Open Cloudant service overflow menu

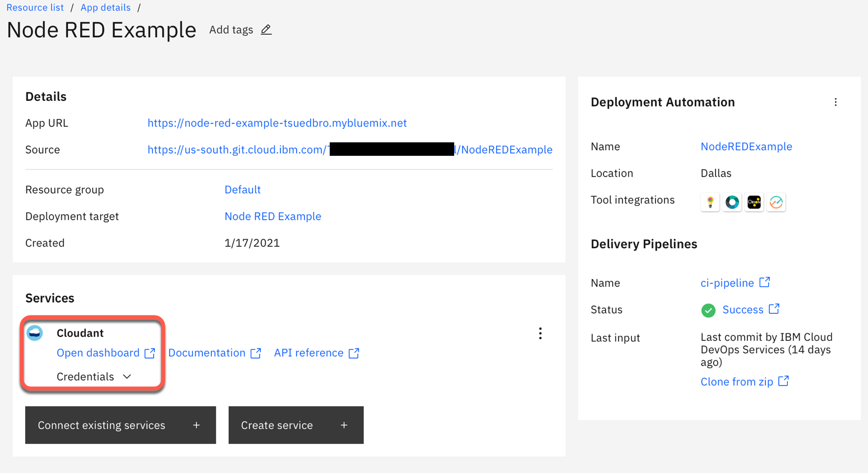[540, 333]
